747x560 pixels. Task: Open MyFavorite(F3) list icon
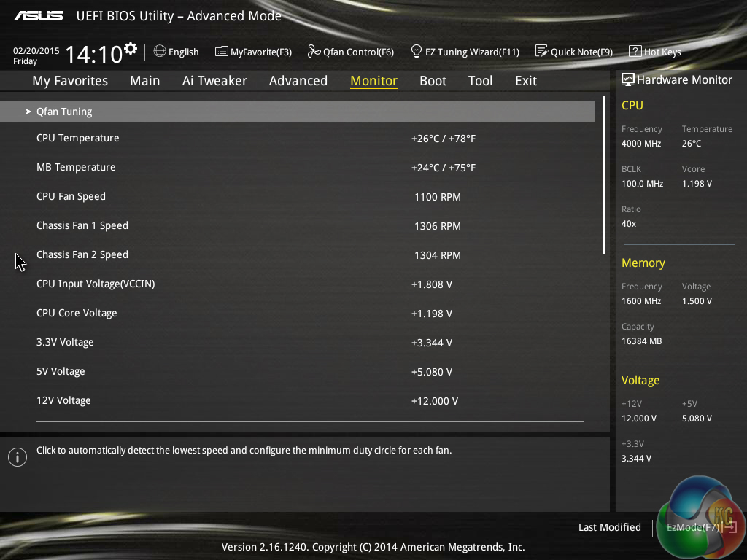(x=221, y=52)
